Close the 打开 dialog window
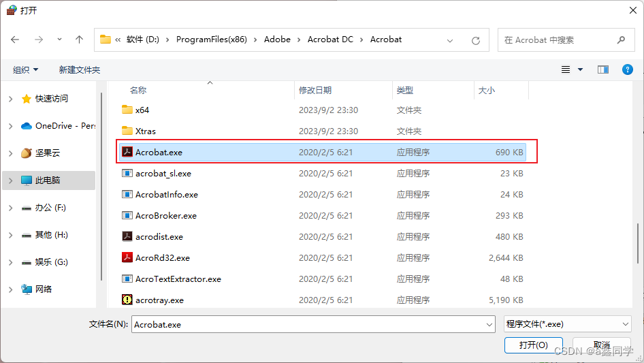644x363 pixels. pos(633,10)
